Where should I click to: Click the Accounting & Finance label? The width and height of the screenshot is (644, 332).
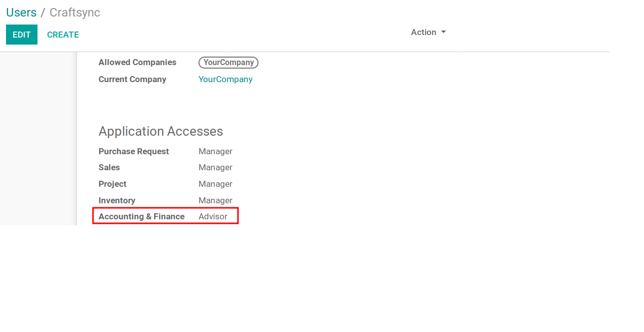[x=141, y=216]
